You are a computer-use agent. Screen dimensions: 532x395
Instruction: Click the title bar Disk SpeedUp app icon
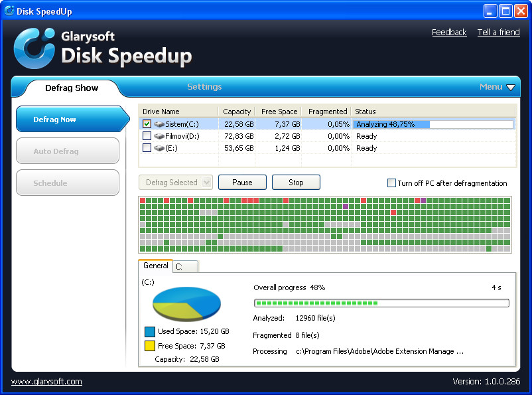[9, 11]
